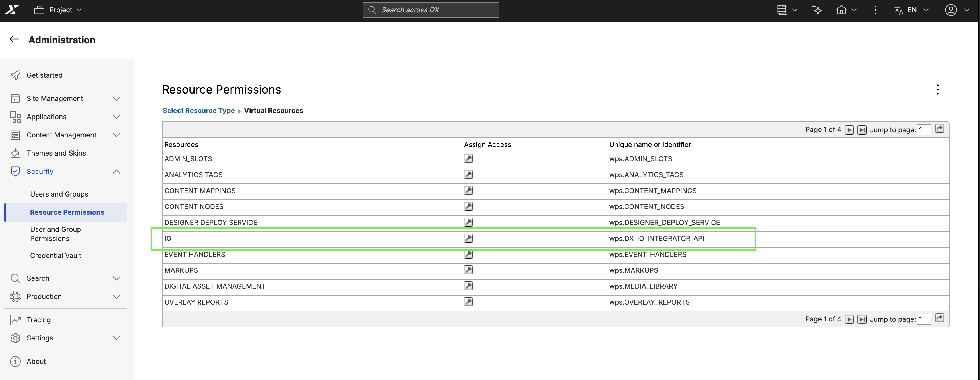Assign access for EVENT HANDLERS
Image resolution: width=980 pixels, height=380 pixels.
468,254
